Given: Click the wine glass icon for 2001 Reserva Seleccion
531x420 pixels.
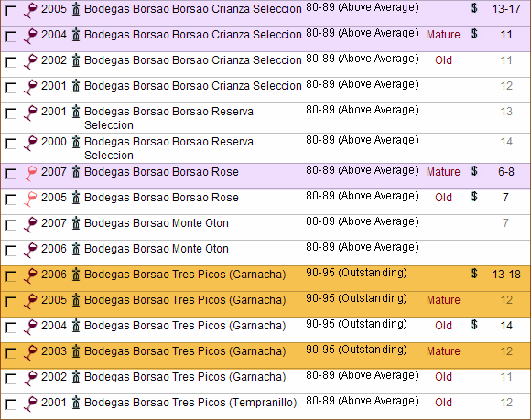Looking at the screenshot, I should 30,113.
